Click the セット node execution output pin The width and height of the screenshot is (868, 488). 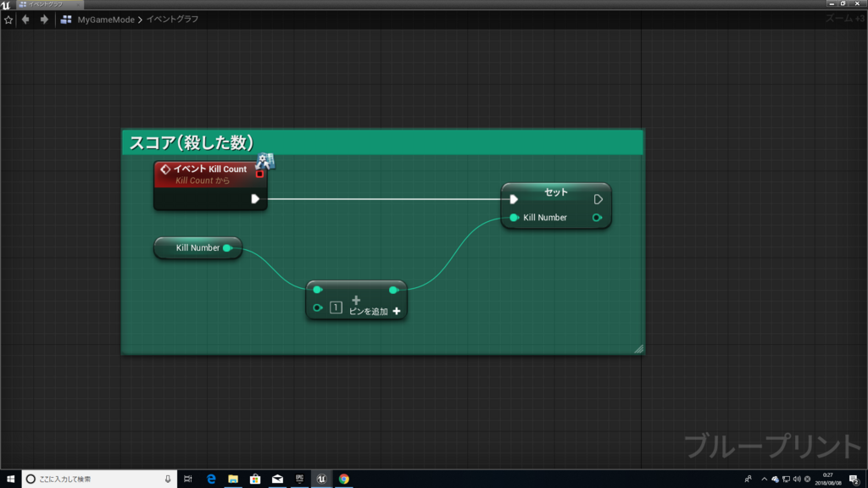(598, 199)
